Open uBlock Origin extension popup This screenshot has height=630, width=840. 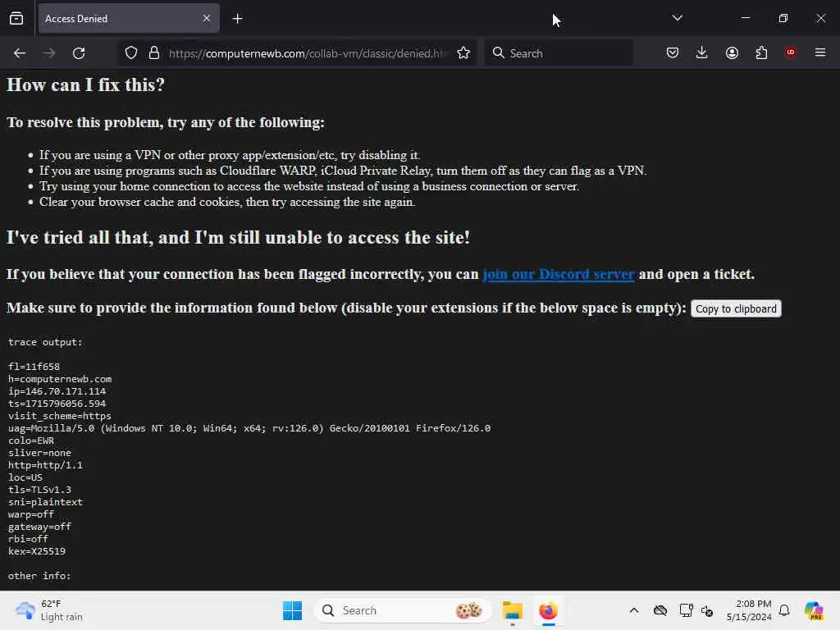[x=790, y=52]
